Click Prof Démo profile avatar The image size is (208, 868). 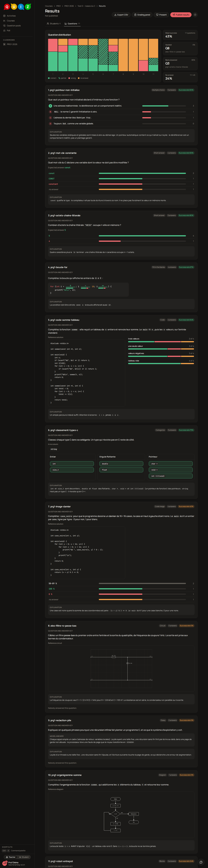(x=5, y=863)
